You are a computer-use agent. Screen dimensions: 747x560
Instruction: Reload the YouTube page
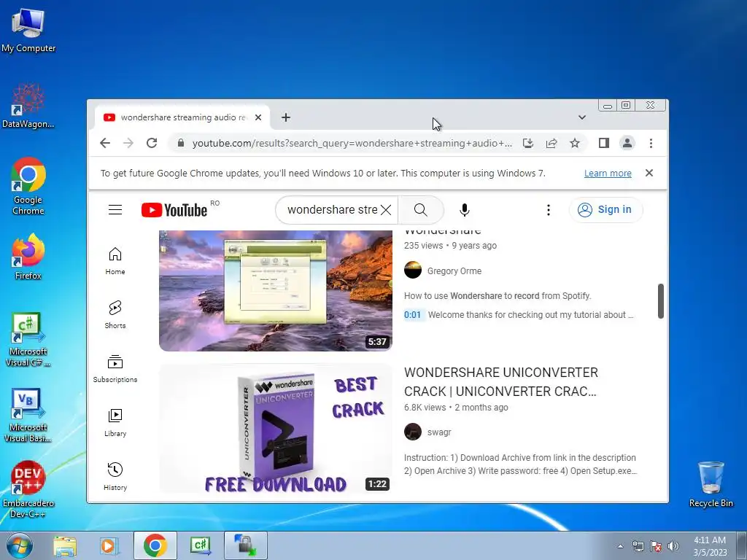coord(152,143)
